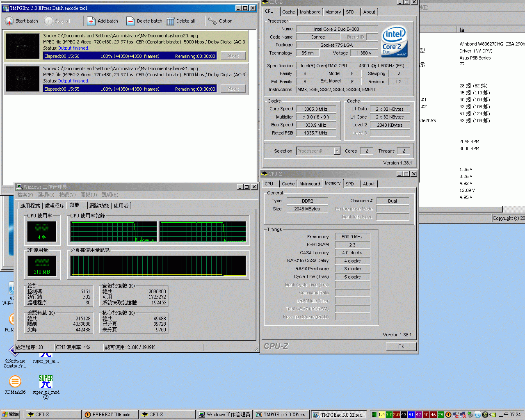Click the Stop all toolbar icon

[x=49, y=21]
